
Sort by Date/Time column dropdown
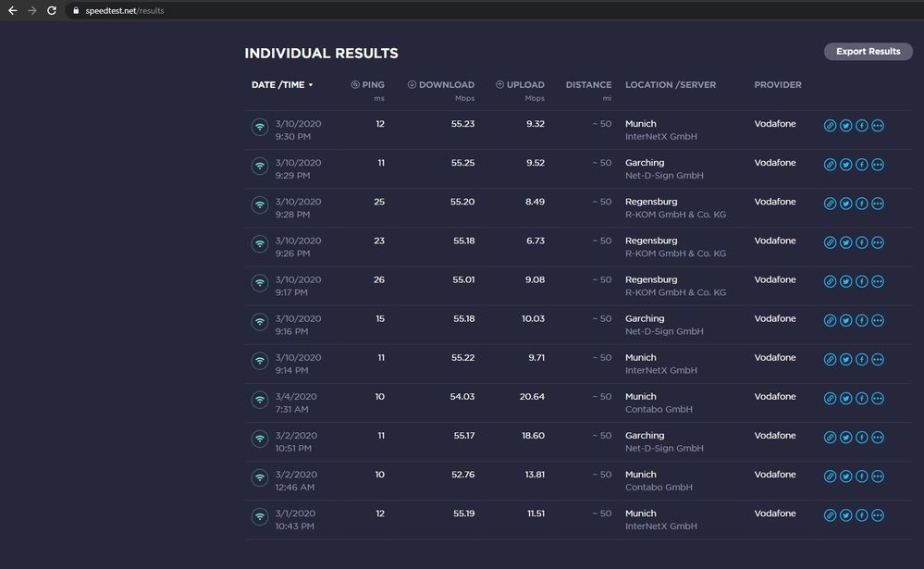pos(282,85)
